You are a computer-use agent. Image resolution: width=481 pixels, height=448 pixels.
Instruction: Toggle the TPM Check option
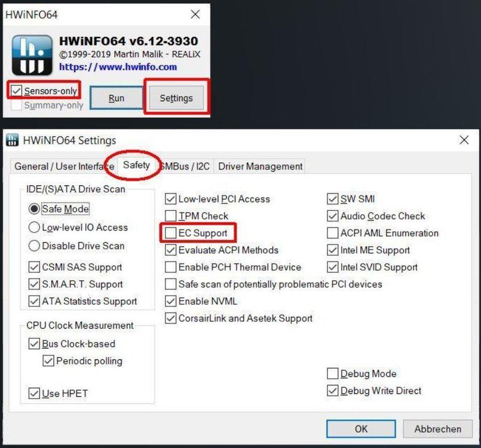[x=171, y=216]
